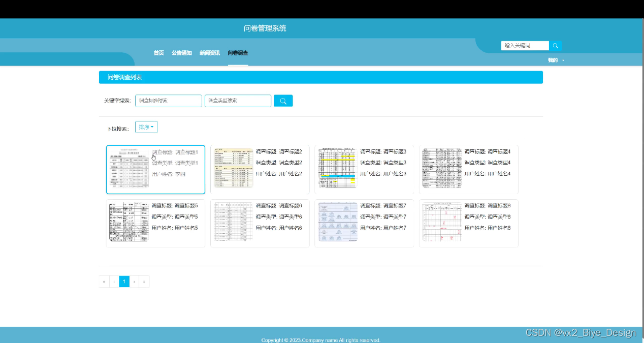The image size is (644, 343).
Task: Click text 调查标题: 调查标题2
Action: coord(279,151)
